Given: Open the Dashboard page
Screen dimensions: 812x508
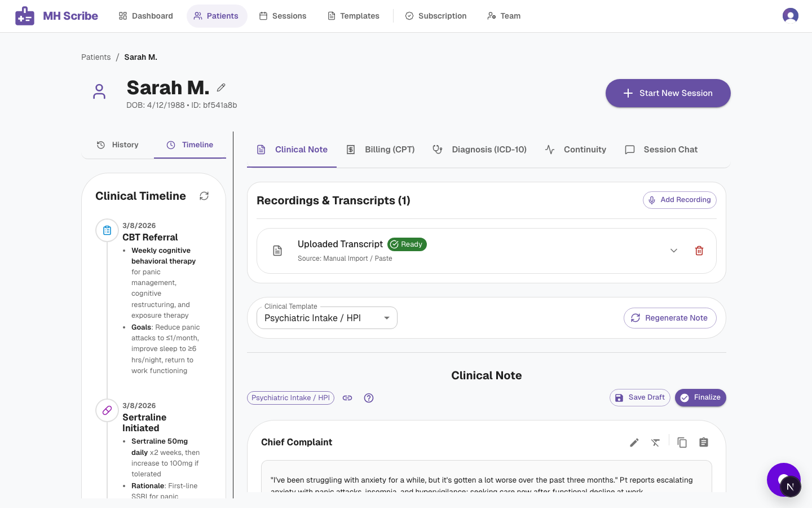Looking at the screenshot, I should tap(146, 16).
